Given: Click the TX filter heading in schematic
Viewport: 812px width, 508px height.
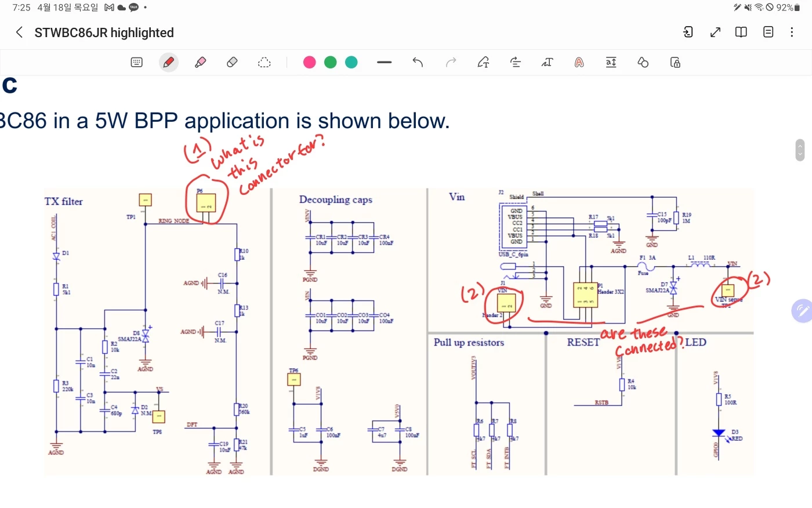Looking at the screenshot, I should 64,201.
